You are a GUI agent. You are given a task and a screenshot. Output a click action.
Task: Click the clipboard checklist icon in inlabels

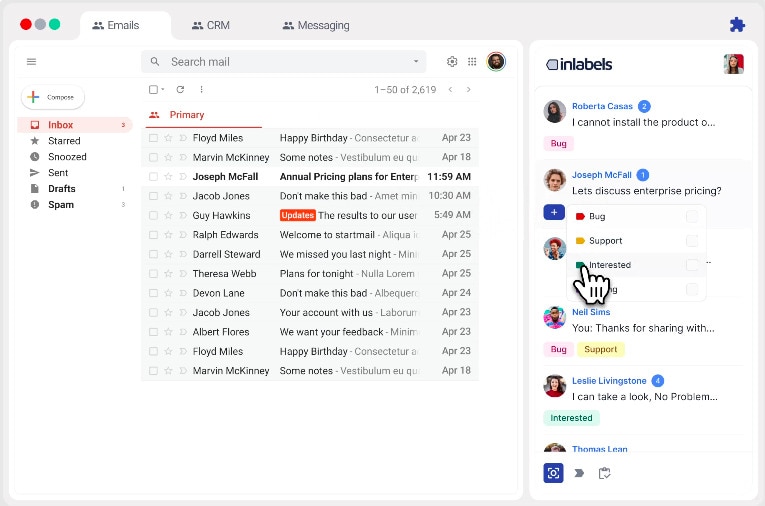point(604,473)
